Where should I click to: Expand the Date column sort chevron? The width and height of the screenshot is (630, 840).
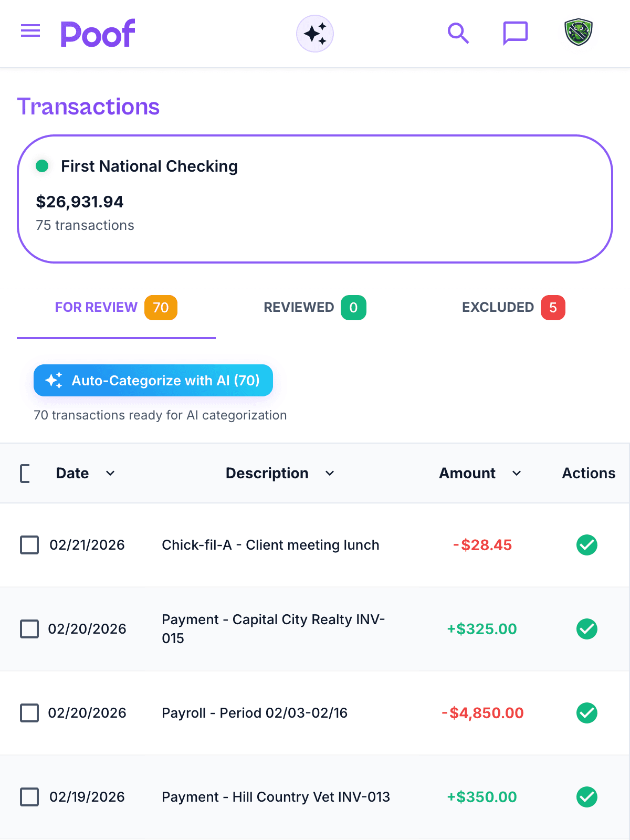(110, 474)
